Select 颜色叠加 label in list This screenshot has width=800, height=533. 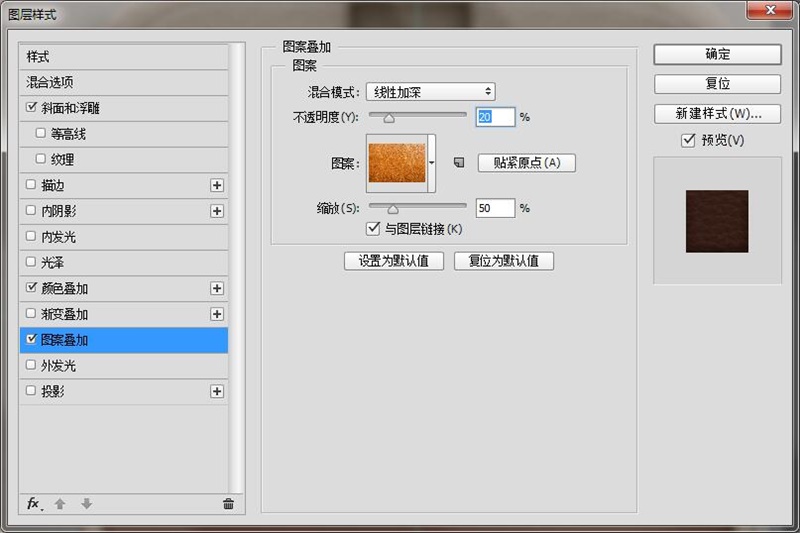click(64, 289)
